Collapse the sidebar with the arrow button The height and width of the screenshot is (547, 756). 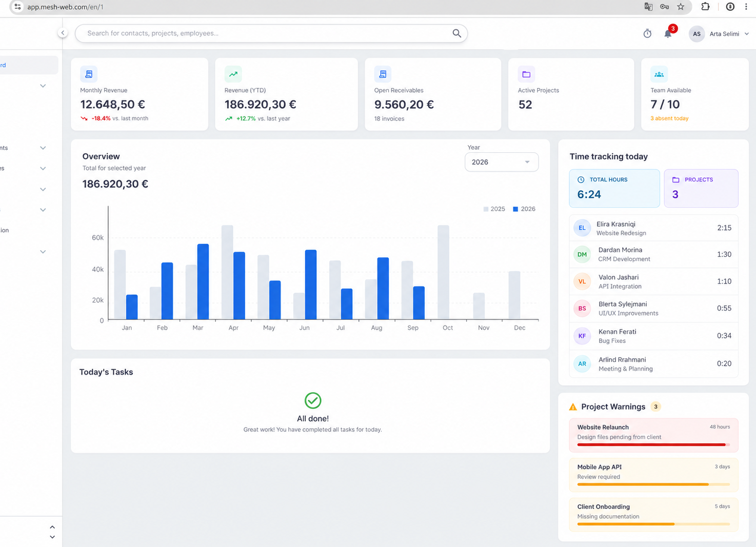pos(63,33)
